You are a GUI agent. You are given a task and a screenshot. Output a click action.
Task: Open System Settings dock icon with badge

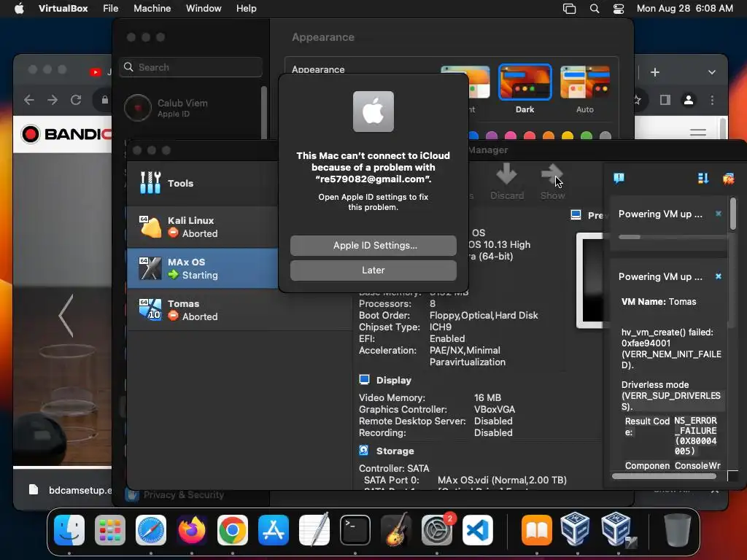(x=437, y=530)
